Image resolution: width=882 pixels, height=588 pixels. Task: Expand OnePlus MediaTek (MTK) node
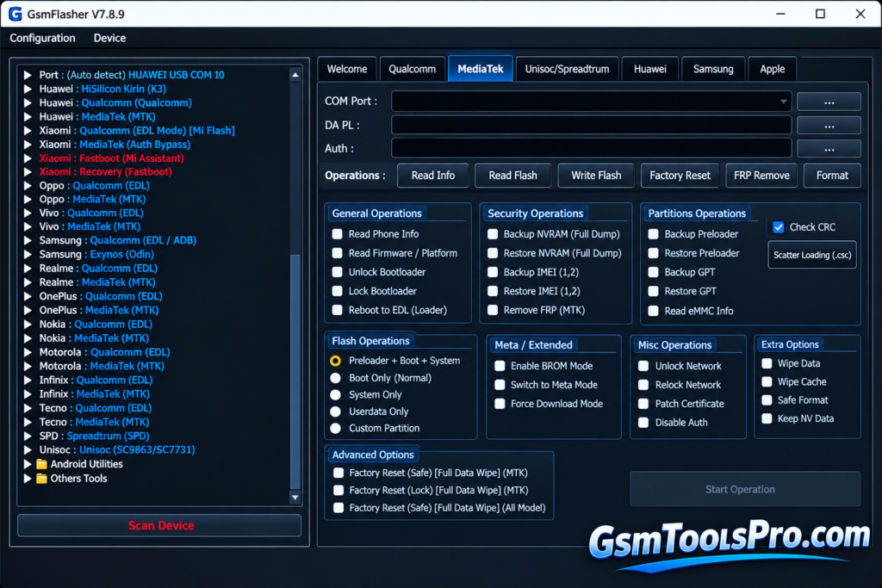[x=27, y=310]
